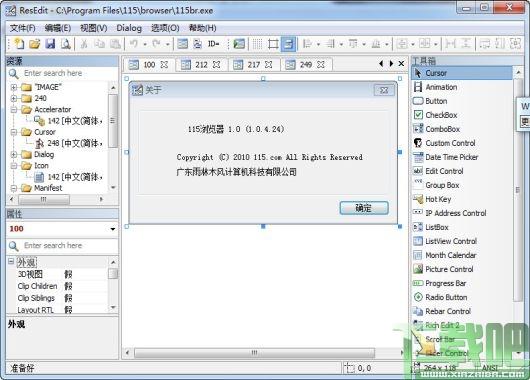Select the 248 cursor resource item
Screen dimensions: 530x380
(x=69, y=143)
